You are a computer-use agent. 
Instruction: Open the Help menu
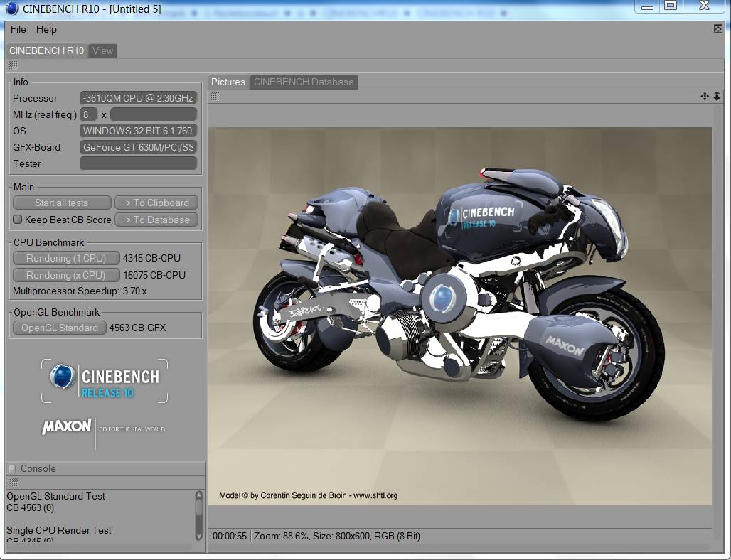click(x=46, y=29)
